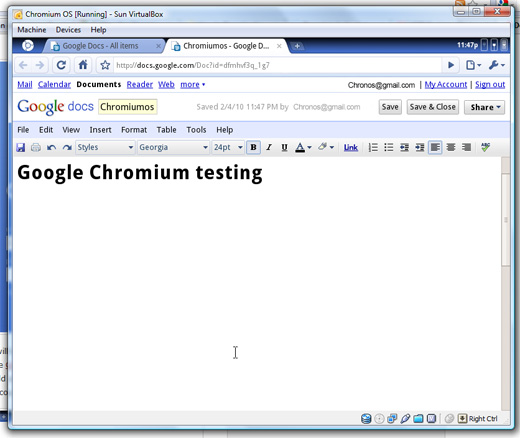Viewport: 520px width, 438px height.
Task: Open the View menu
Action: 71,130
